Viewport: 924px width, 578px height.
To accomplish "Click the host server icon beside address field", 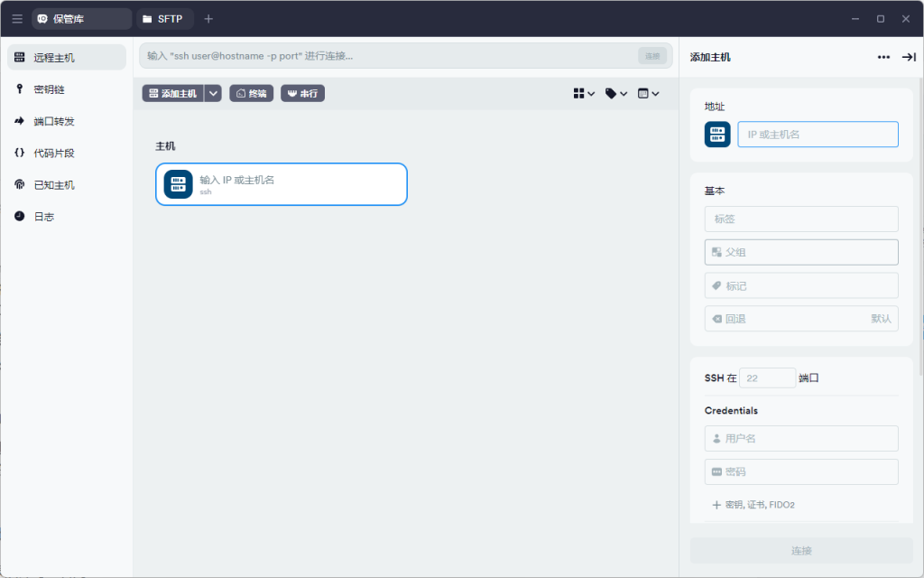I will tap(717, 135).
